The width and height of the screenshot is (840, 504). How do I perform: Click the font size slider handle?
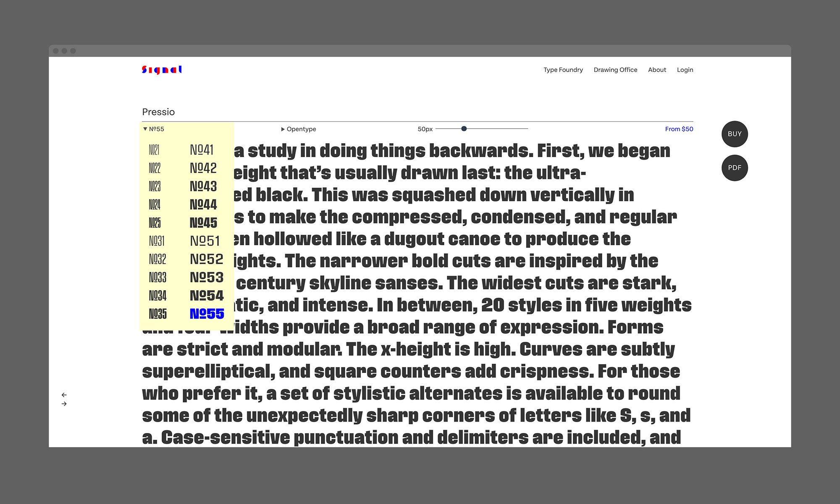point(464,129)
